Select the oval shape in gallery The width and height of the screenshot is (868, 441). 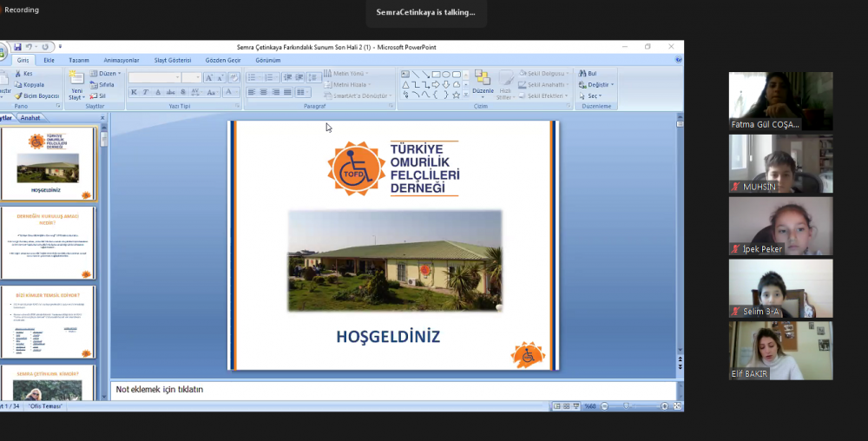click(446, 74)
